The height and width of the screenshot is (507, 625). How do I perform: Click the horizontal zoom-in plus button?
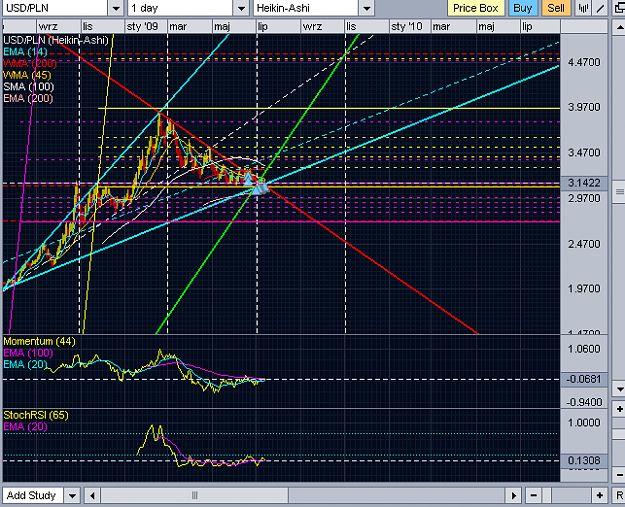click(x=599, y=495)
